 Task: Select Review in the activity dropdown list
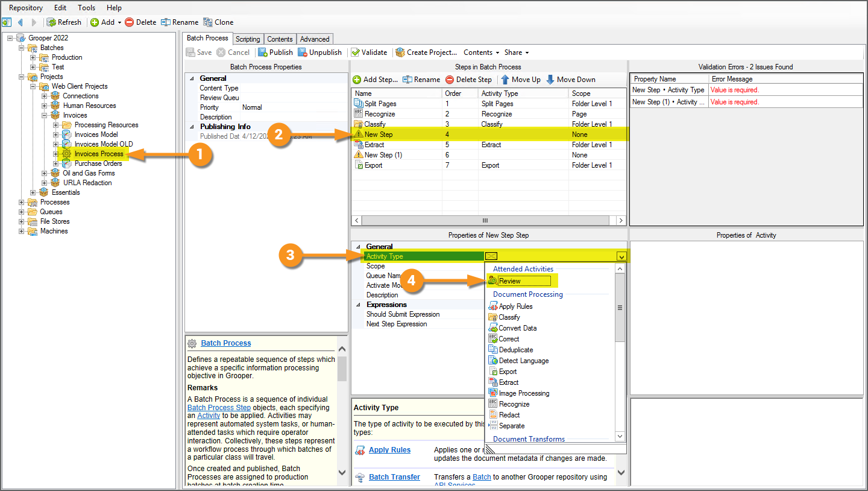[x=509, y=281]
